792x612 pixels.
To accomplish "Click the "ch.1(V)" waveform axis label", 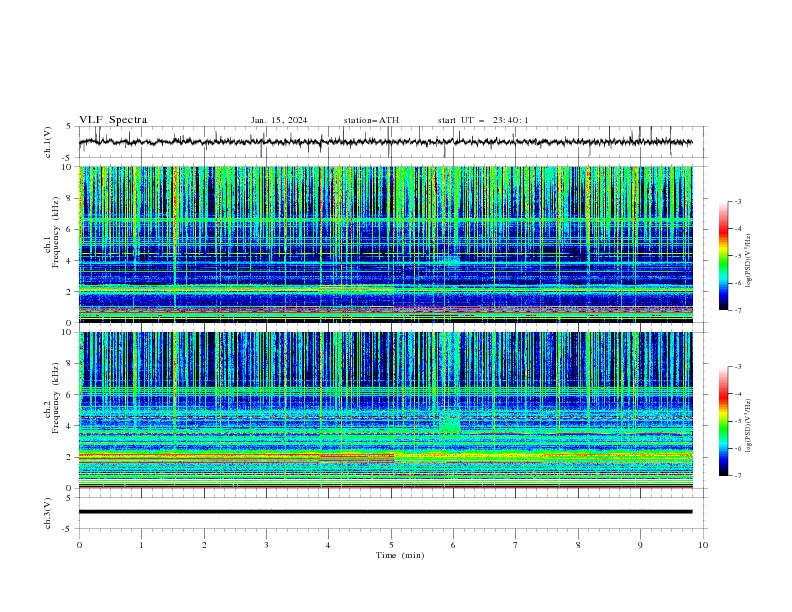I will pyautogui.click(x=48, y=142).
